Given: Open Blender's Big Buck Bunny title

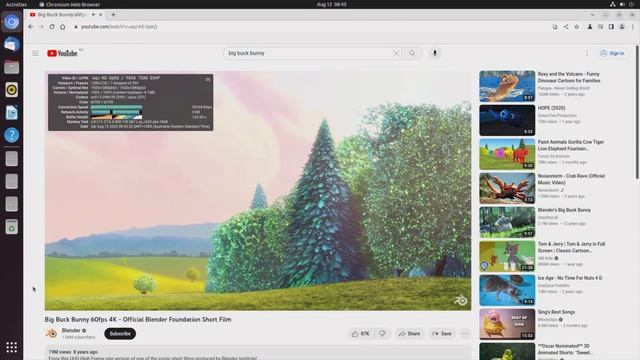Looking at the screenshot, I should click(564, 210).
